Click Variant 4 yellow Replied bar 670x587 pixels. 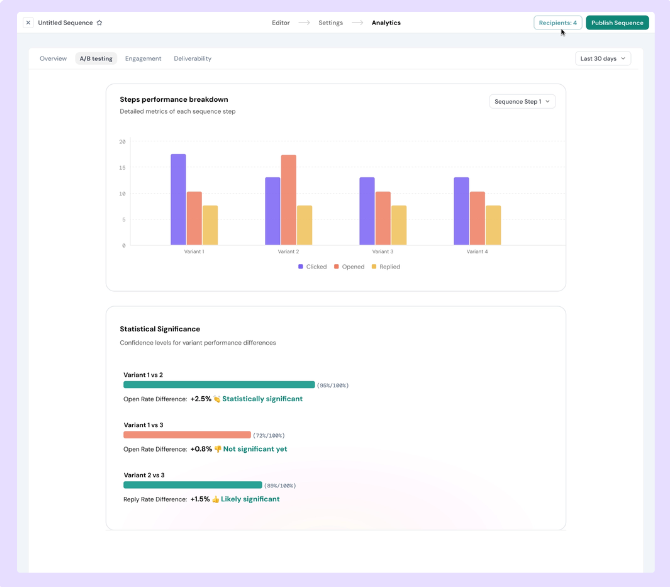click(494, 226)
